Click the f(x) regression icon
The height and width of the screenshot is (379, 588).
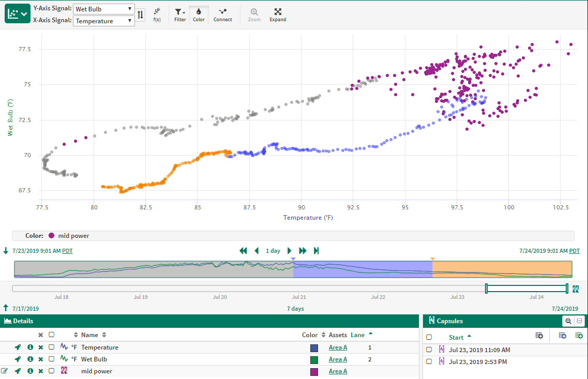pyautogui.click(x=157, y=14)
